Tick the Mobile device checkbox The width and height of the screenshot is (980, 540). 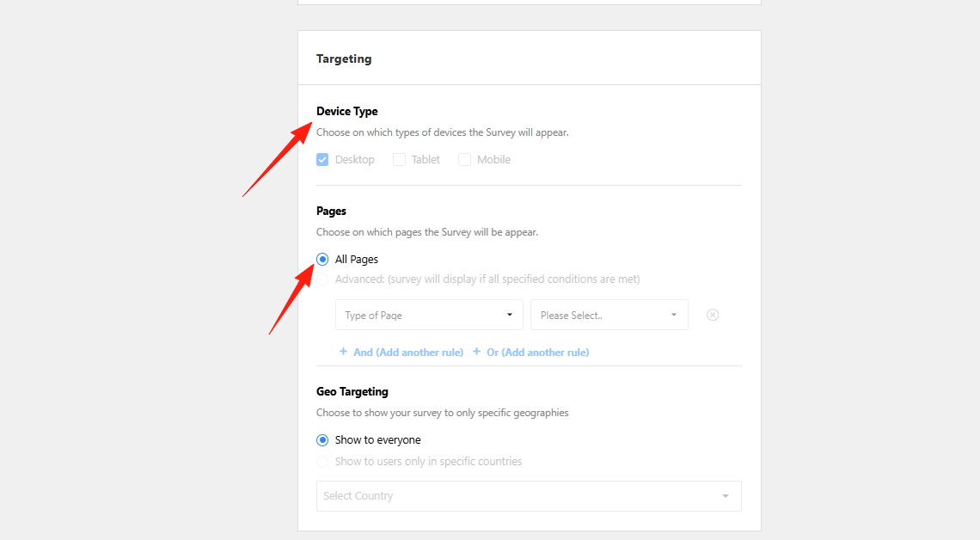point(464,160)
